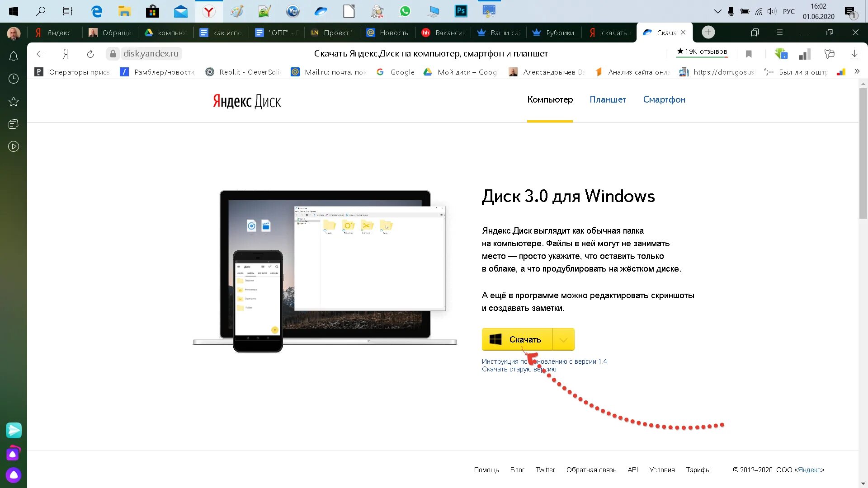Open the 19K отзывов site rating
The width and height of the screenshot is (868, 488).
(x=702, y=52)
